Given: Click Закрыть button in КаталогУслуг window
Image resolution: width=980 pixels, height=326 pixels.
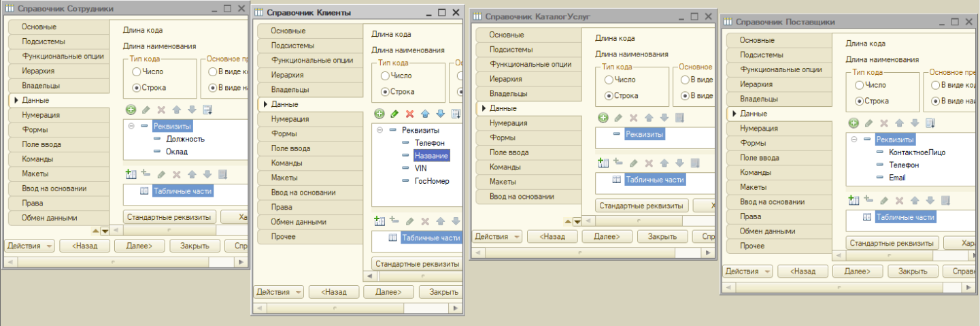Looking at the screenshot, I should tap(662, 236).
